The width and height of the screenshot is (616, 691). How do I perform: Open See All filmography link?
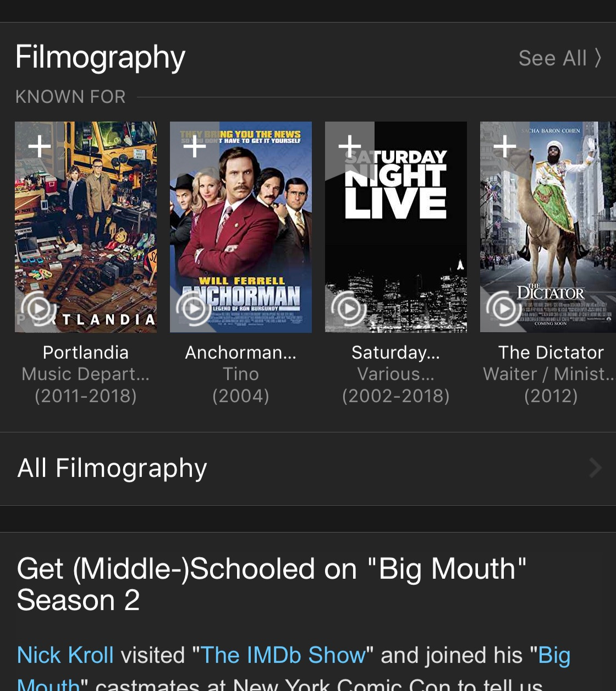(560, 58)
